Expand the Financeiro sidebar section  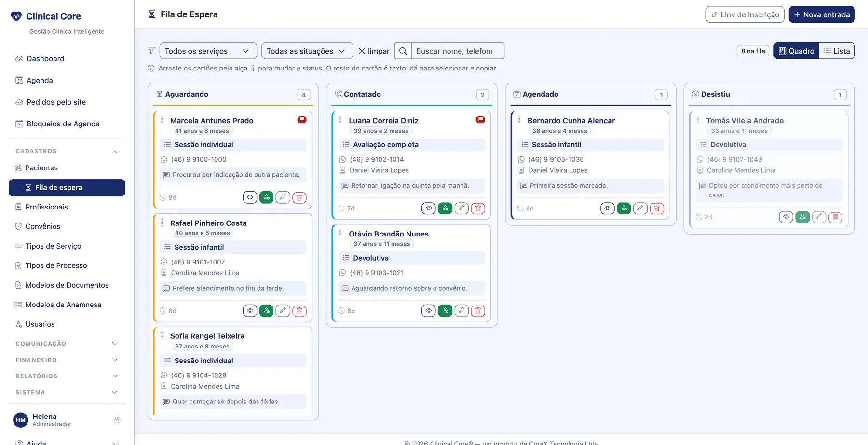click(x=67, y=360)
